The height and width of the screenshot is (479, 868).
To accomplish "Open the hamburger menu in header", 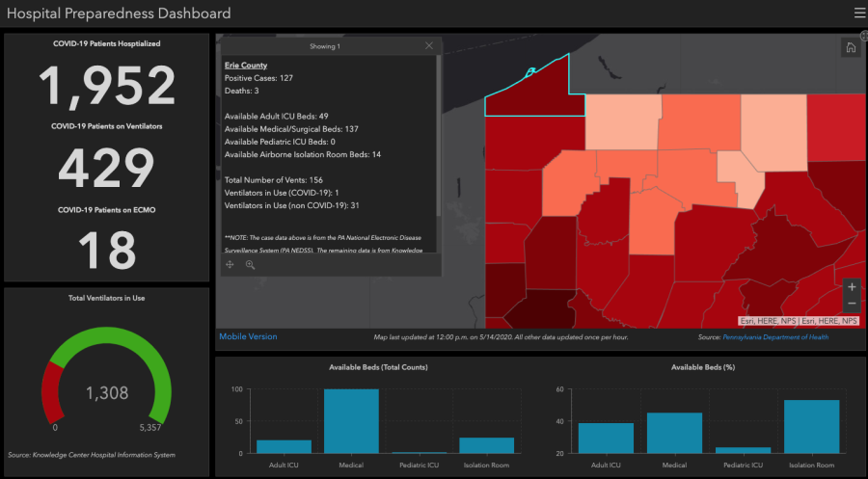I will [859, 13].
